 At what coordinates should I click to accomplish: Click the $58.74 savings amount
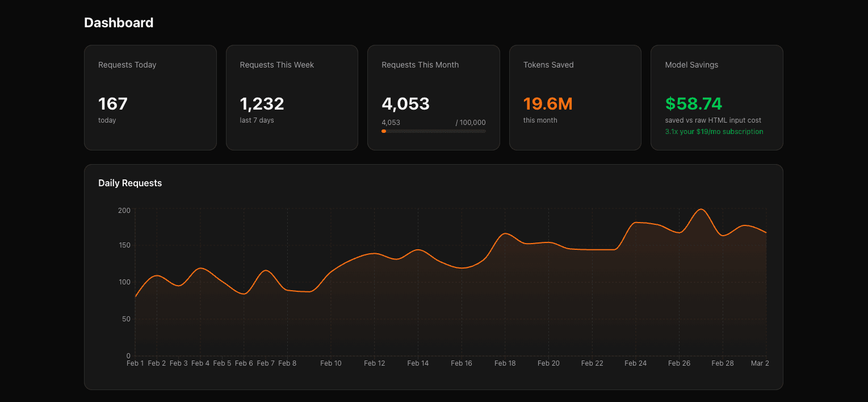pyautogui.click(x=694, y=104)
